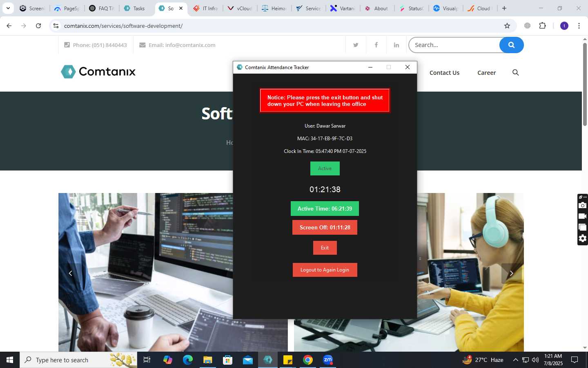The height and width of the screenshot is (368, 588).
Task: Switch to the Screen tab
Action: coord(33,8)
